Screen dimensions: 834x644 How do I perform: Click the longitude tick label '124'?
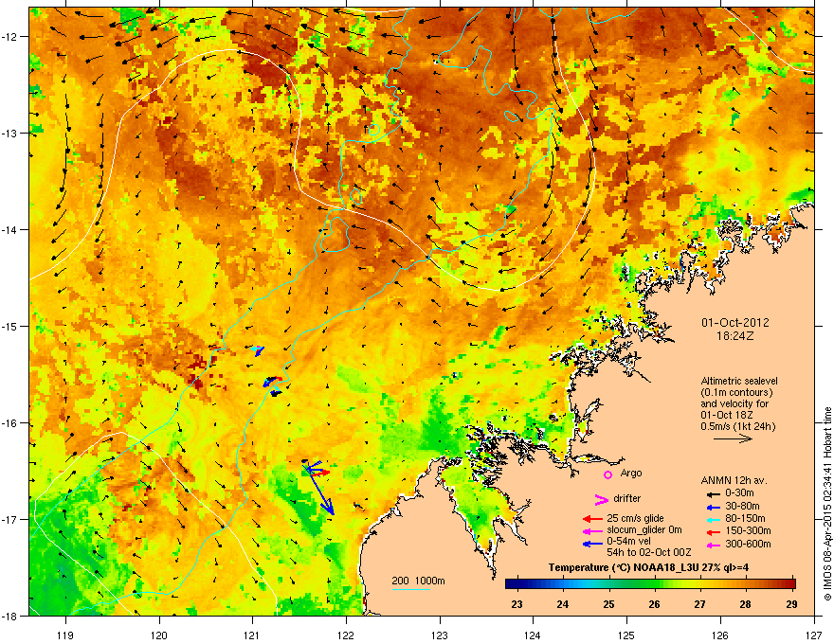point(533,635)
